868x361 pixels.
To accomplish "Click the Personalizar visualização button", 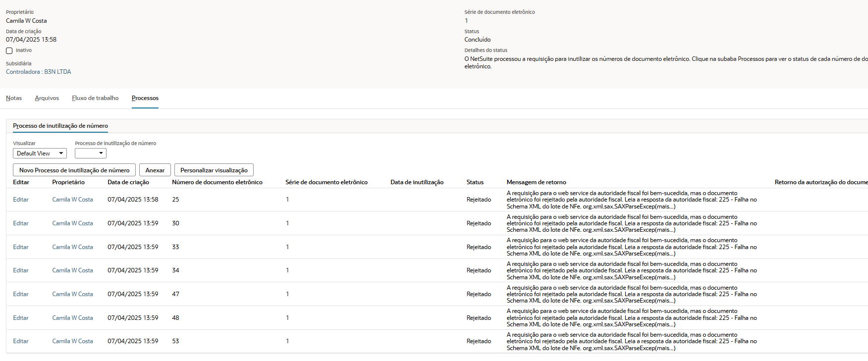I will tap(214, 170).
